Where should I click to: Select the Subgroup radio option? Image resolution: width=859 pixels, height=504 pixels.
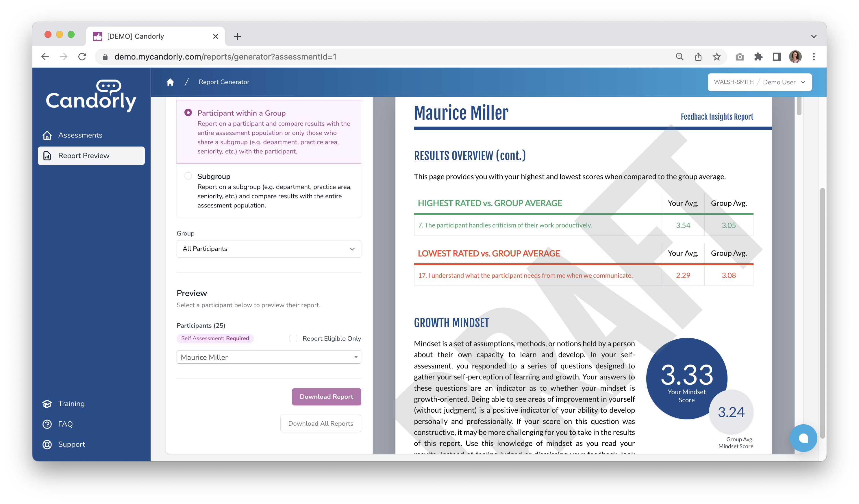(188, 176)
